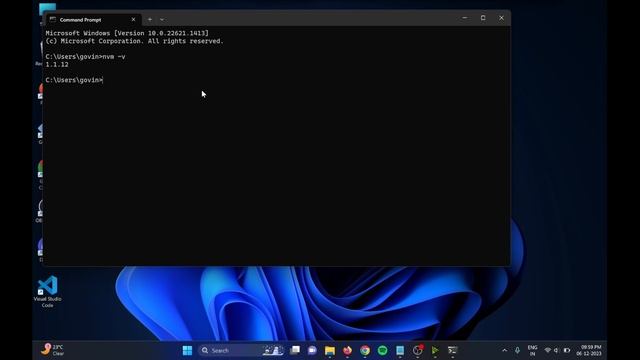Open the taskbar app with red notification badge
The image size is (640, 360).
click(418, 350)
